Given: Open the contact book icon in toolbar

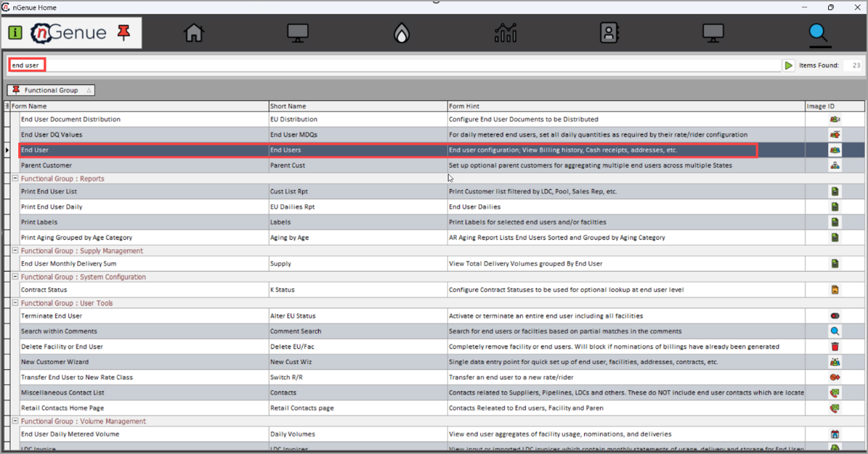Looking at the screenshot, I should click(x=609, y=33).
